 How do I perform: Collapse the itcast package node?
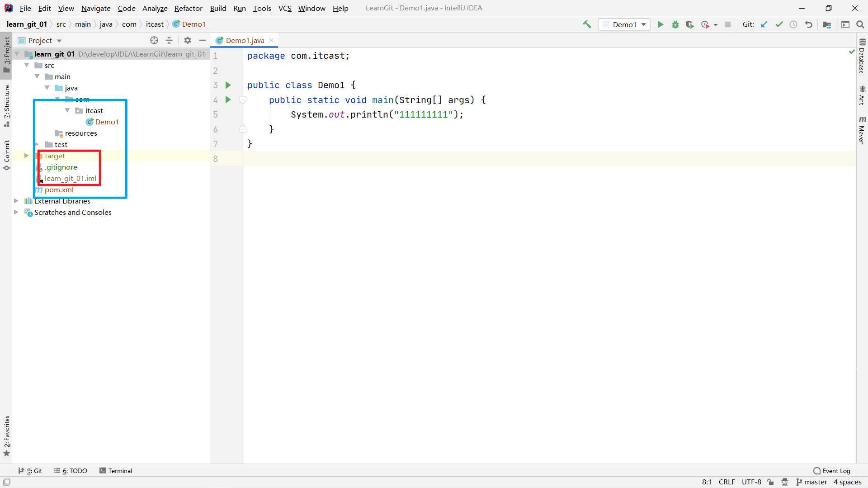pos(67,110)
